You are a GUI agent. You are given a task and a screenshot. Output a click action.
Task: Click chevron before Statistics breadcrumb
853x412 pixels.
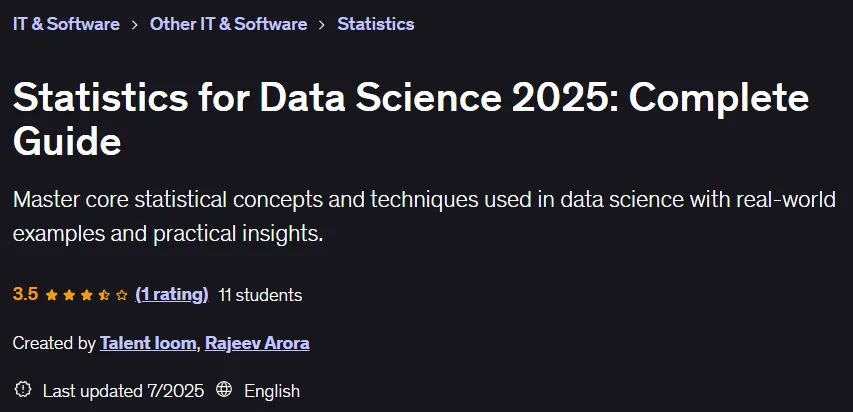tap(322, 24)
